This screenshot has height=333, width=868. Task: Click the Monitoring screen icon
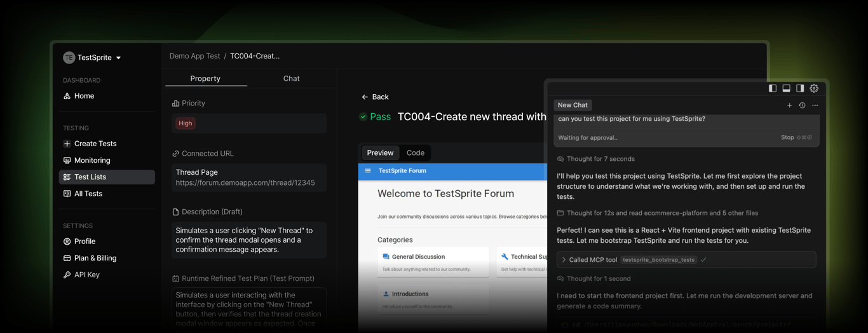67,160
